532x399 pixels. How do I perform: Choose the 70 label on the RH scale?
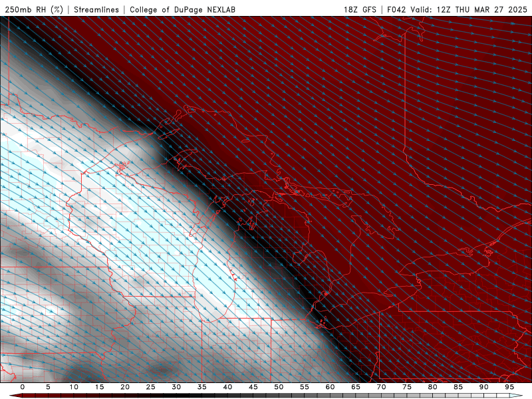point(381,387)
